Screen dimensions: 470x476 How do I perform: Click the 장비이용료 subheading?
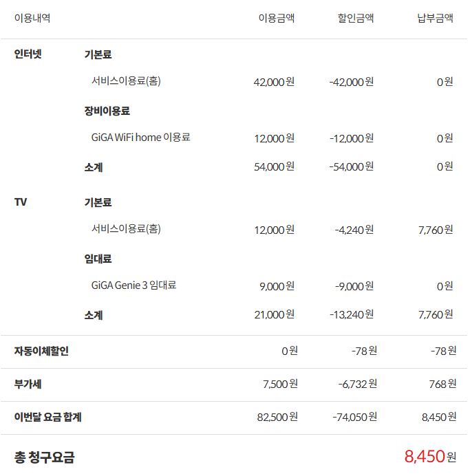107,111
